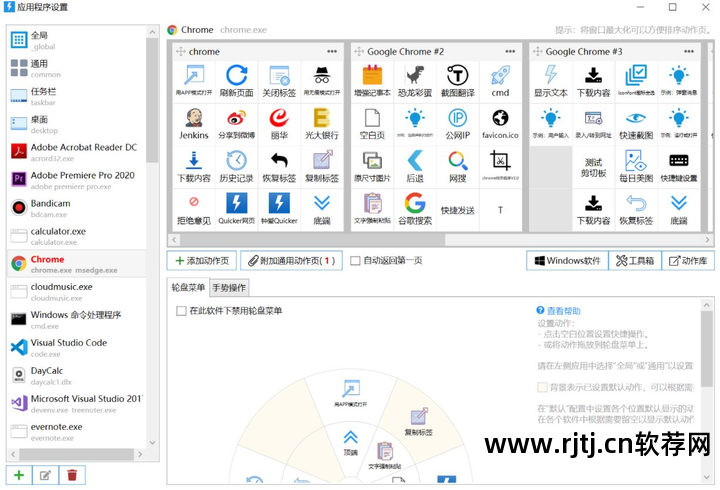Select Adobe Premiere Pro 2020 entry

click(x=77, y=180)
